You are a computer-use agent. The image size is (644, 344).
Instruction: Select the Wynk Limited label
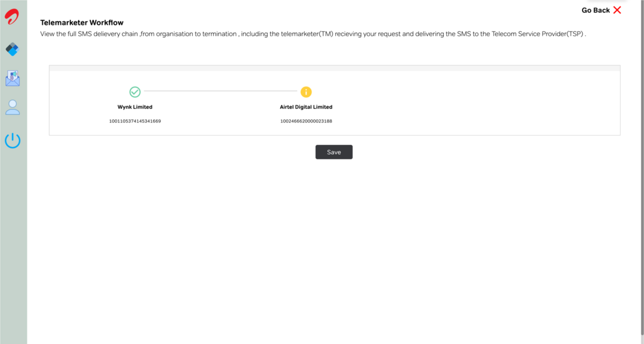[x=135, y=107]
